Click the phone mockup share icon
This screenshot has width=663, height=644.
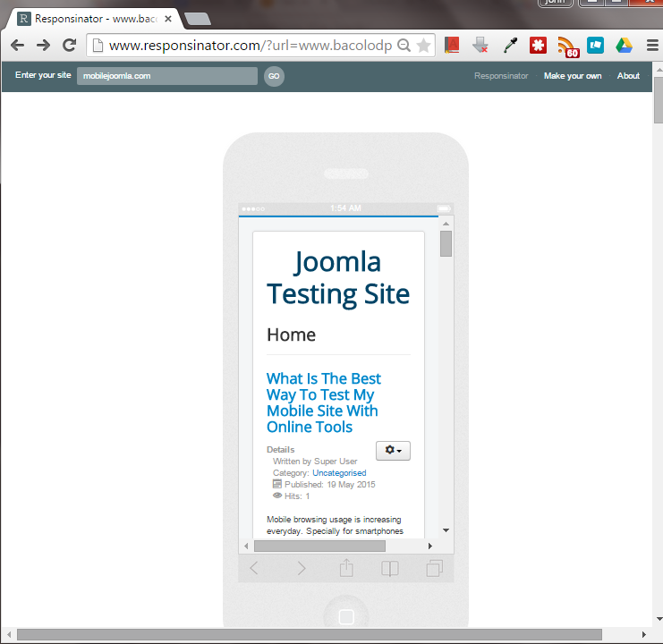pyautogui.click(x=346, y=567)
